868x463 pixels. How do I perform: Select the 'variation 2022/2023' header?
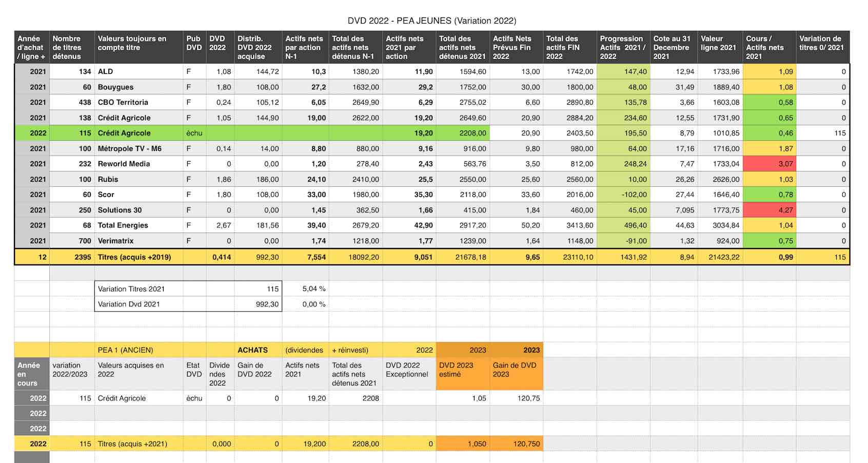coord(72,374)
